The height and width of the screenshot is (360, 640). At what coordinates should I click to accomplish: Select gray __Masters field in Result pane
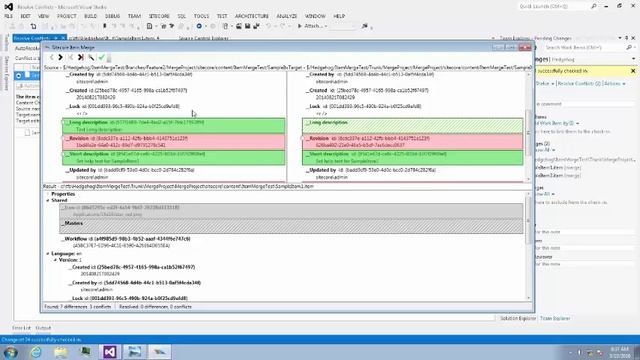click(x=292, y=227)
